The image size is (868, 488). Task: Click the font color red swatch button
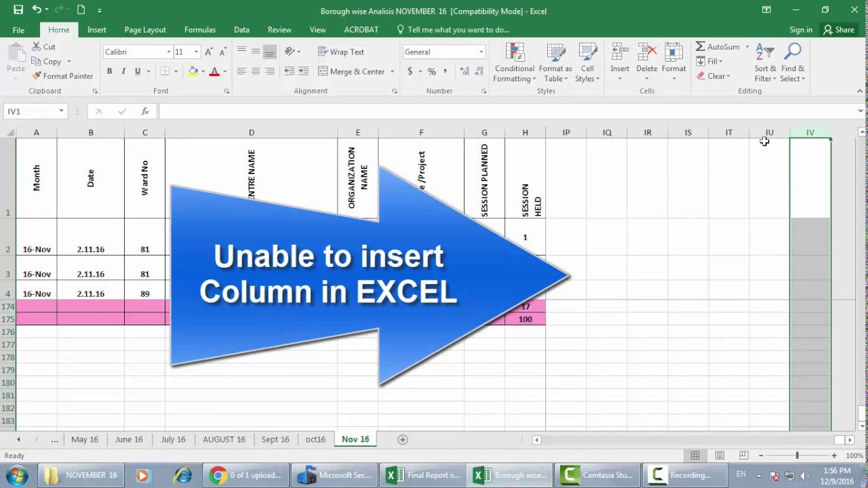(x=214, y=71)
